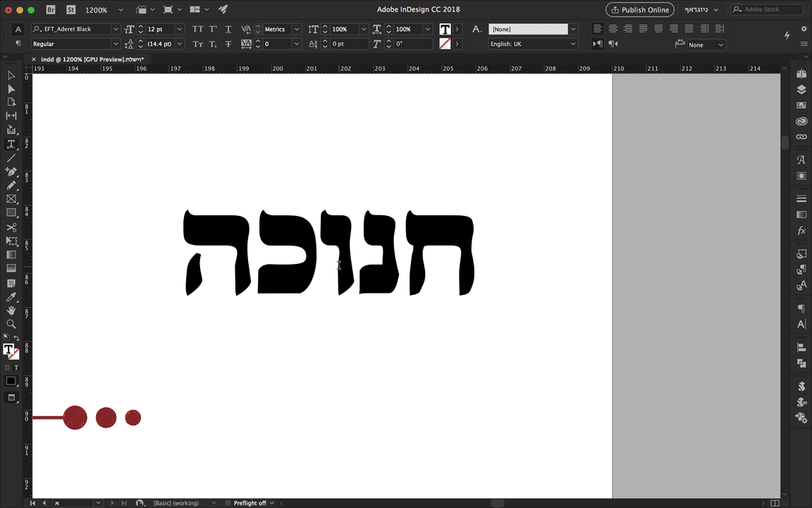This screenshot has width=812, height=508.
Task: Open the zoom level 1200% dropdown
Action: (121, 9)
